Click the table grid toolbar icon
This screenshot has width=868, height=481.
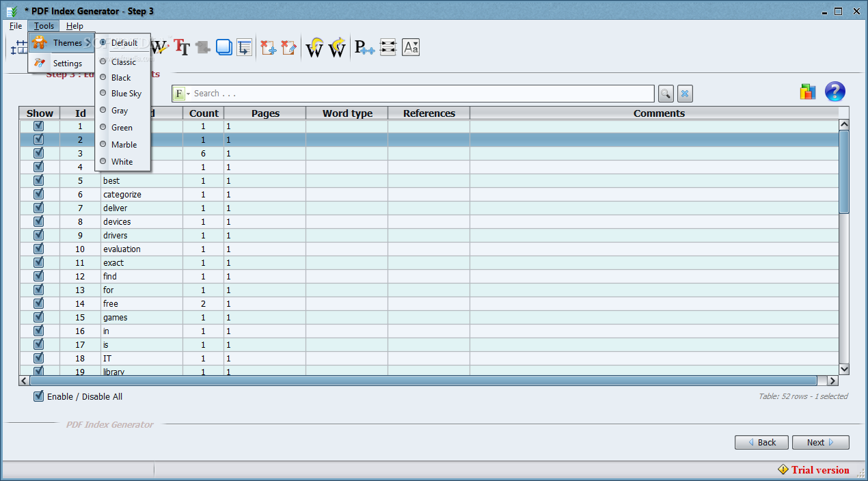click(x=19, y=47)
